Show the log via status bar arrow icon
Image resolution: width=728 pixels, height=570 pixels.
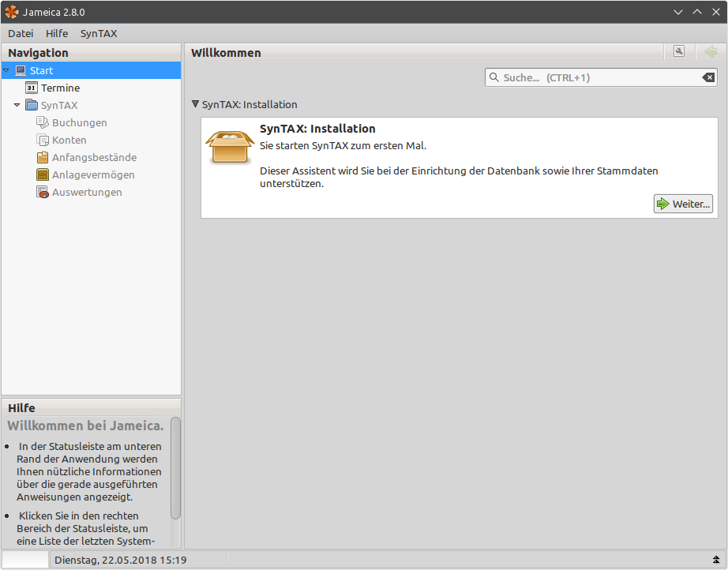[716, 560]
